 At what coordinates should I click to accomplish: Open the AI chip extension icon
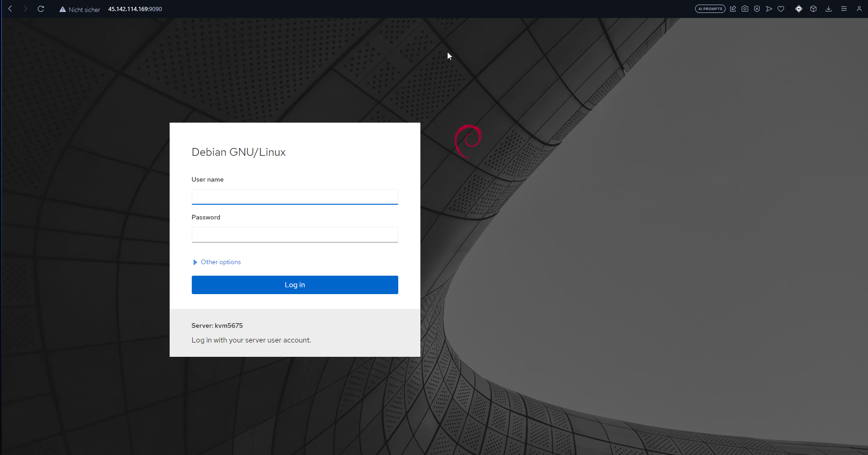click(x=799, y=9)
